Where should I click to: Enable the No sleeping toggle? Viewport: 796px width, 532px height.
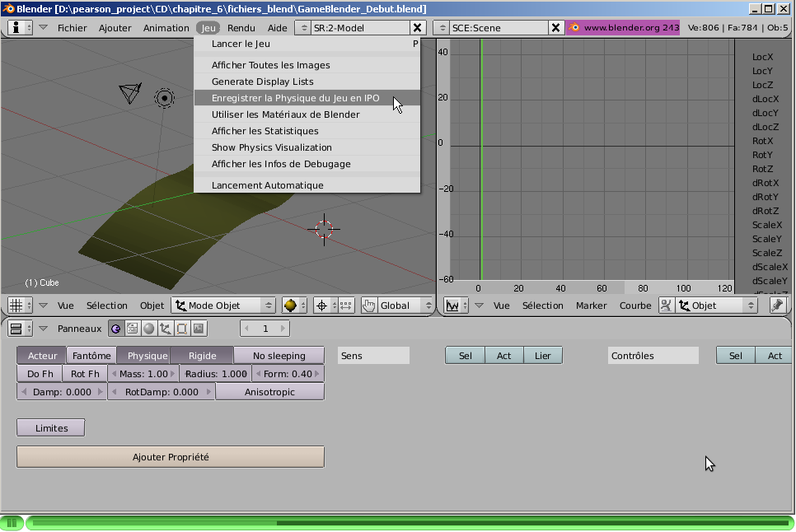pos(279,356)
